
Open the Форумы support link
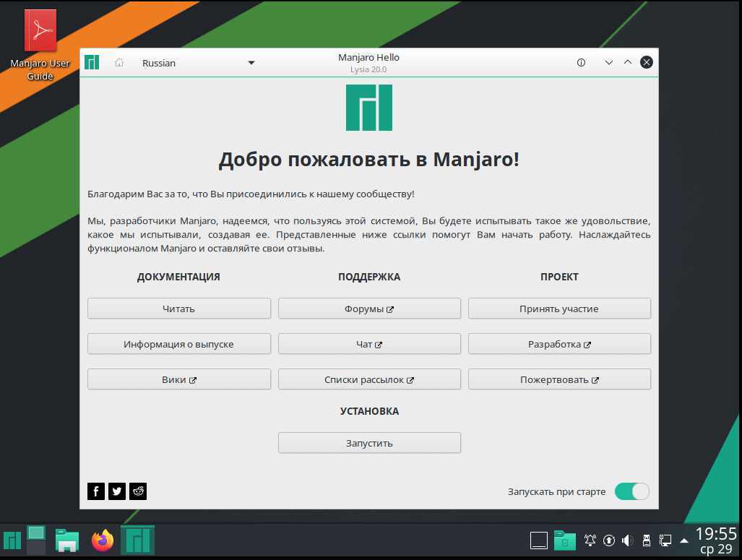[369, 309]
